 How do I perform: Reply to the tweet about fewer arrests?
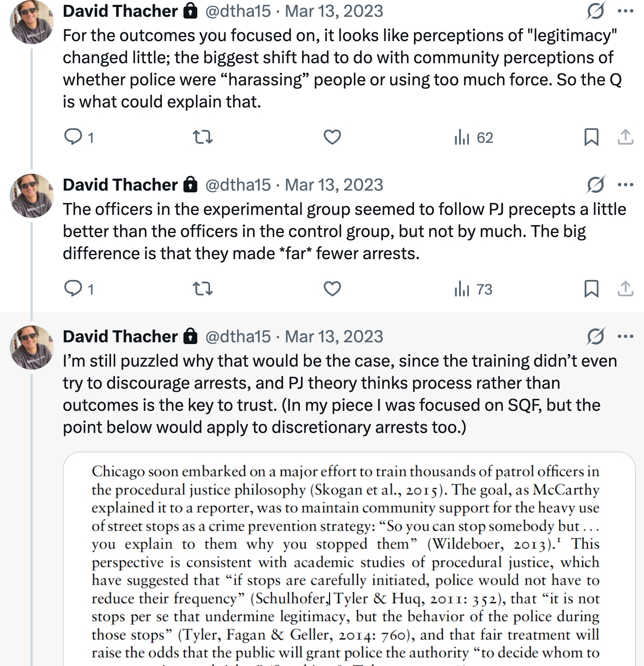tap(72, 289)
